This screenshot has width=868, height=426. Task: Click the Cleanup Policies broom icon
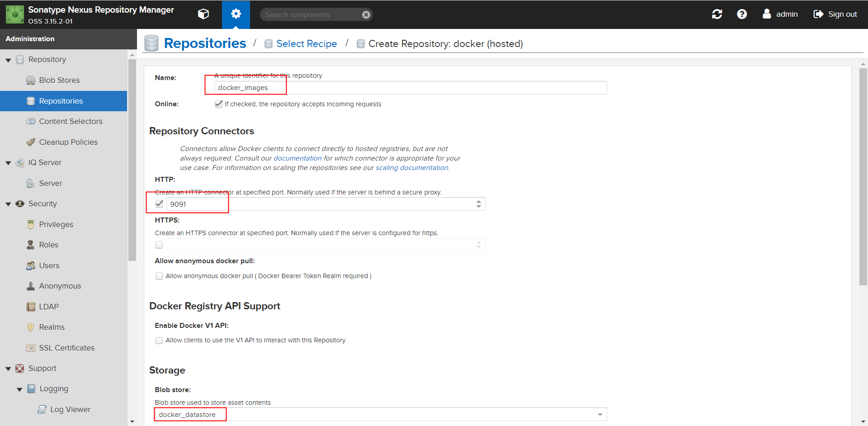coord(31,142)
